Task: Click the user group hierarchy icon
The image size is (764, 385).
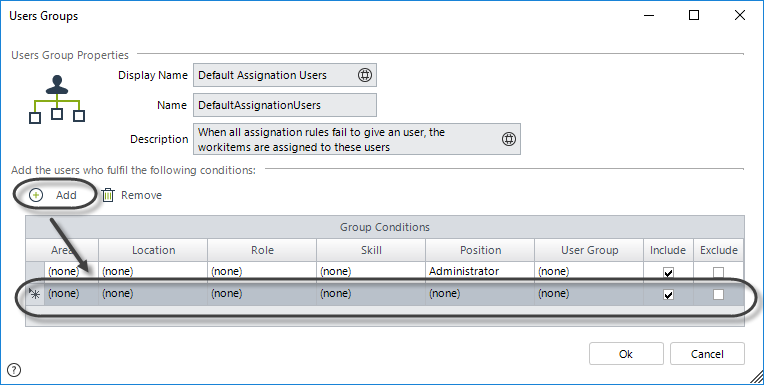Action: [x=57, y=99]
